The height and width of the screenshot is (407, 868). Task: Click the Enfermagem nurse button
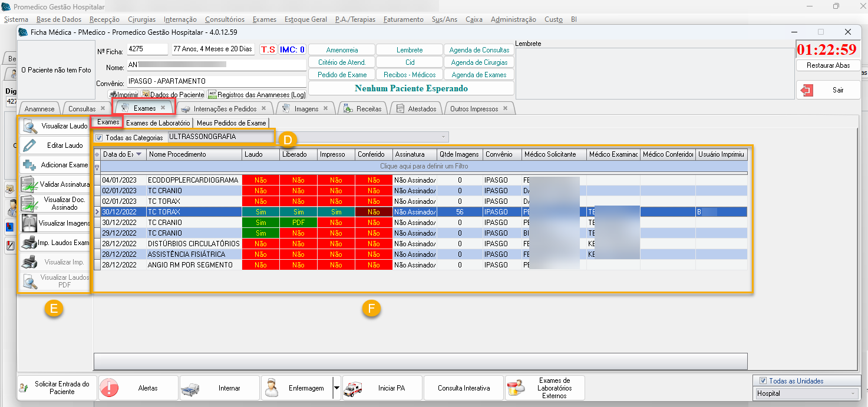tap(296, 388)
